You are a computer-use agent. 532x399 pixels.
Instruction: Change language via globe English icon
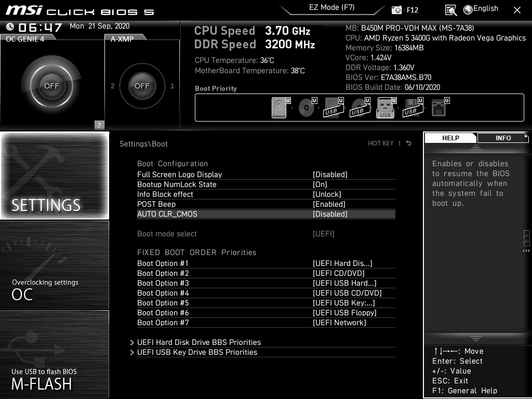click(481, 9)
